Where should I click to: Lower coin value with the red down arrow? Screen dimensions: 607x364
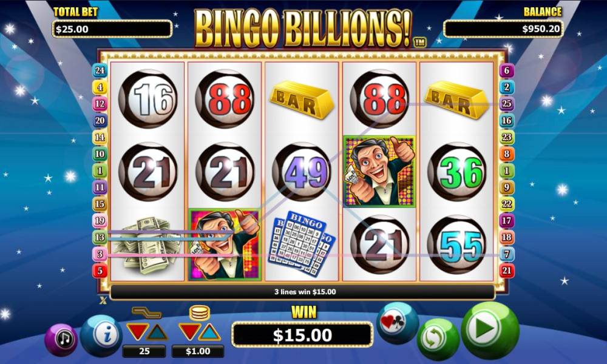click(189, 332)
